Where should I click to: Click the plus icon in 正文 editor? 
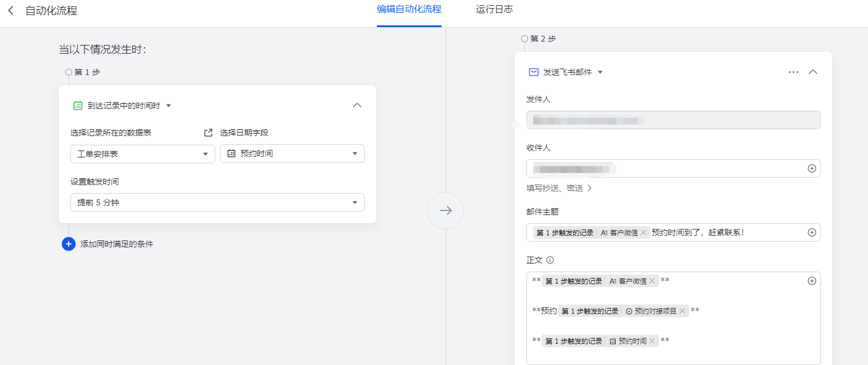point(811,281)
